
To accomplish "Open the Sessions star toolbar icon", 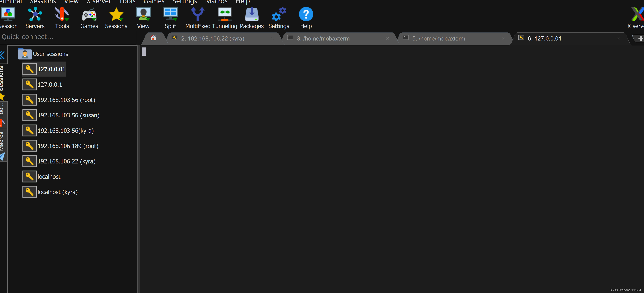I will (x=116, y=14).
